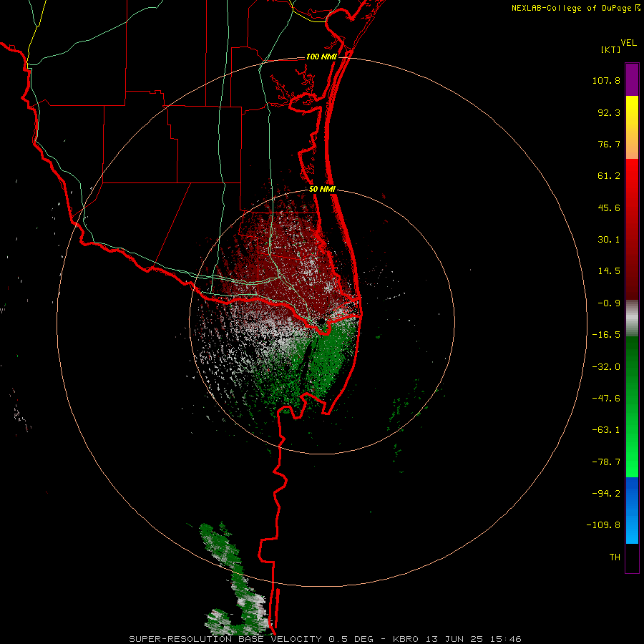Viewport: 644px width, 644px height.
Task: Click the -0.9 velocity scale value
Action: (x=609, y=303)
